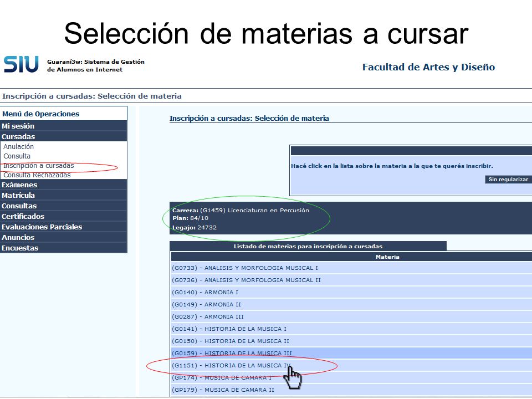Choose (G0149) ARMONIA II subject
The width and height of the screenshot is (532, 399).
[351, 304]
